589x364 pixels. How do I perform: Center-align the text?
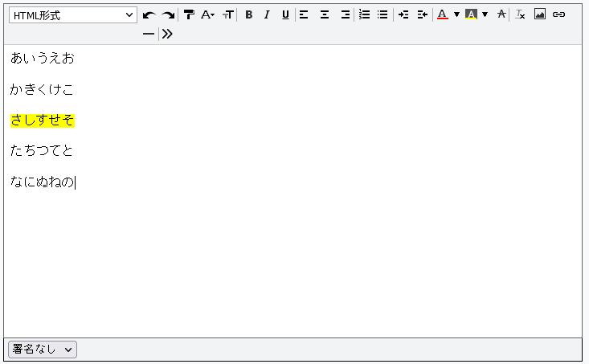325,14
